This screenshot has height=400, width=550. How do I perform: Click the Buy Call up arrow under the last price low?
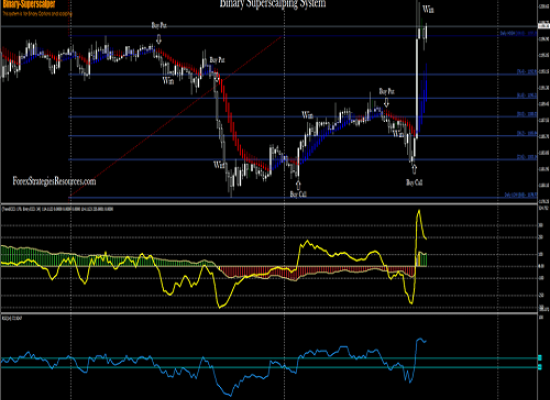coord(414,170)
